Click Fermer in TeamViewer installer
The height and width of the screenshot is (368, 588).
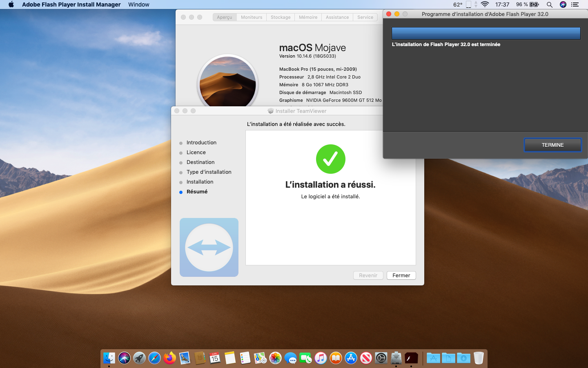click(x=401, y=275)
